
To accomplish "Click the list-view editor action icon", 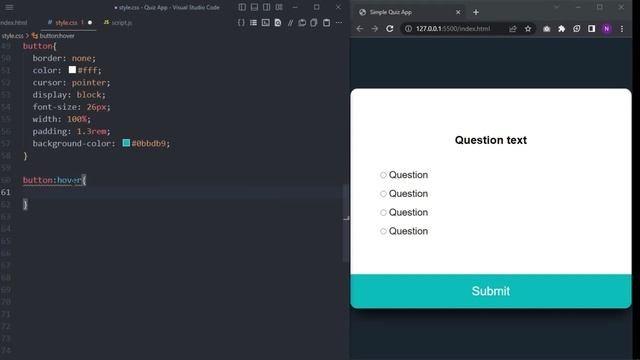I will pos(253,22).
